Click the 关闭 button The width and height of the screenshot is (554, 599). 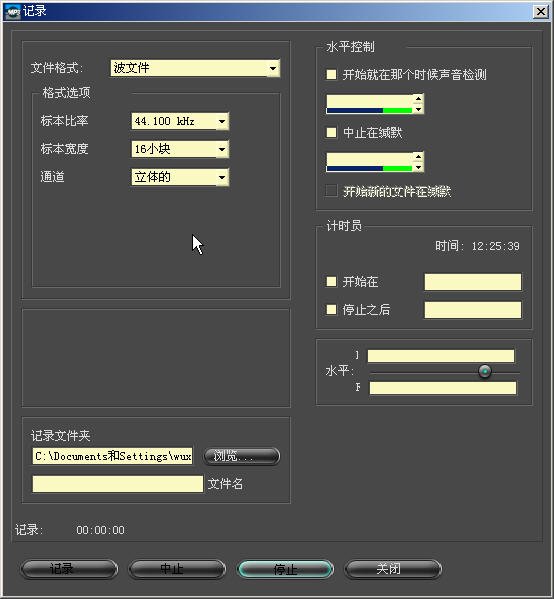coord(393,569)
